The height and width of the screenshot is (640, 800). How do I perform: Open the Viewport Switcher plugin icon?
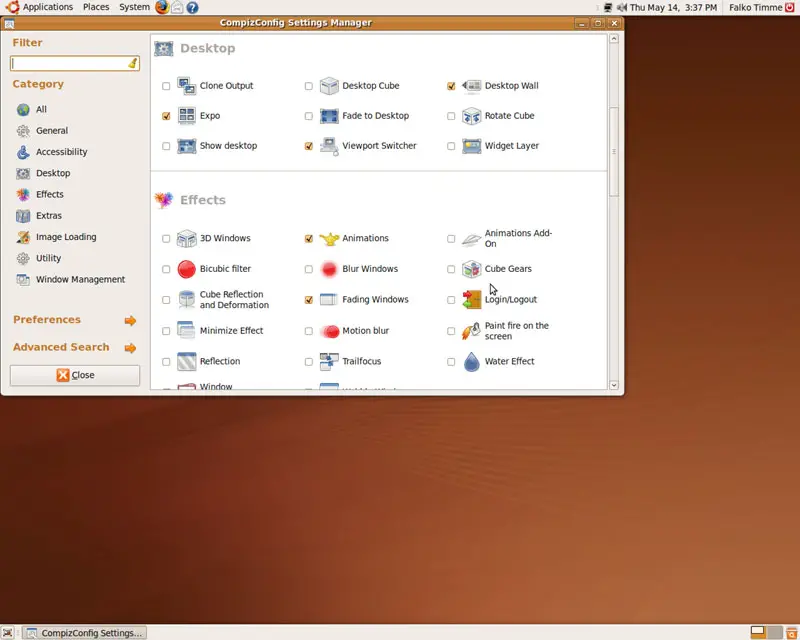(329, 146)
